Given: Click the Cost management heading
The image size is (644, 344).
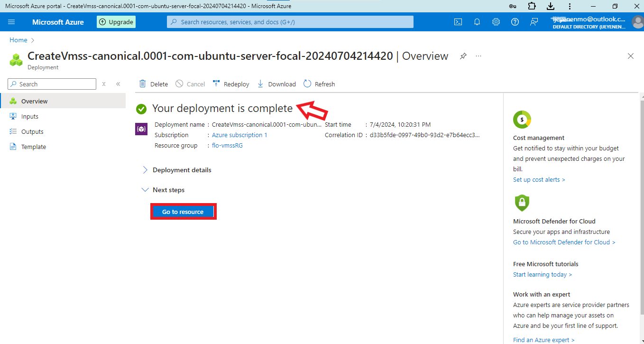Looking at the screenshot, I should coord(539,138).
